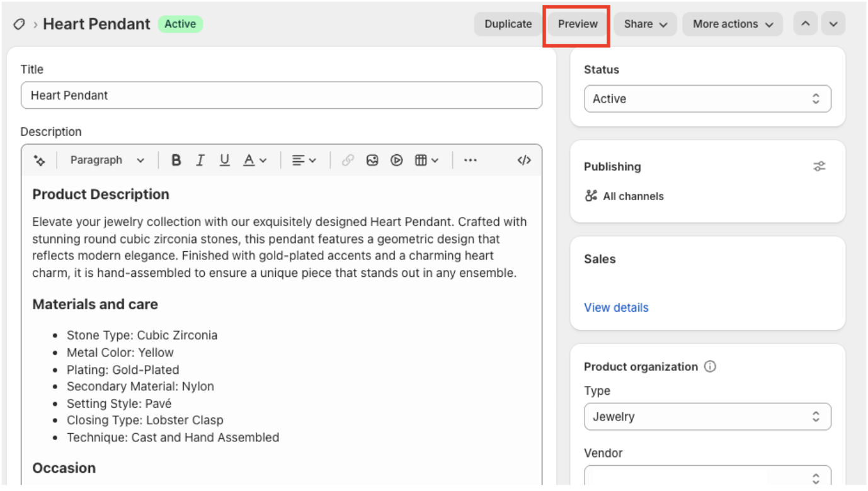The width and height of the screenshot is (868, 491).
Task: Open the Vendor dropdown
Action: click(x=707, y=477)
